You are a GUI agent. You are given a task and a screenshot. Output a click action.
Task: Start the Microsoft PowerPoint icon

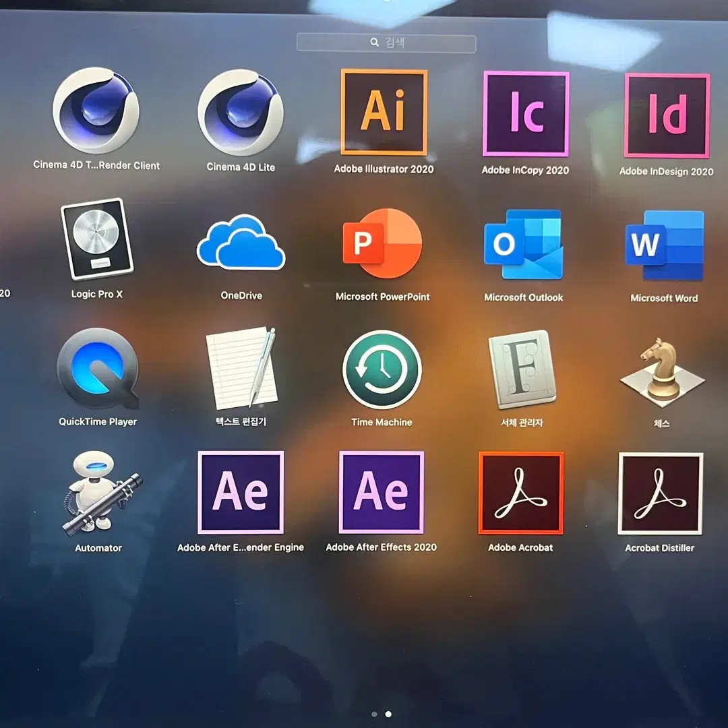coord(383,243)
